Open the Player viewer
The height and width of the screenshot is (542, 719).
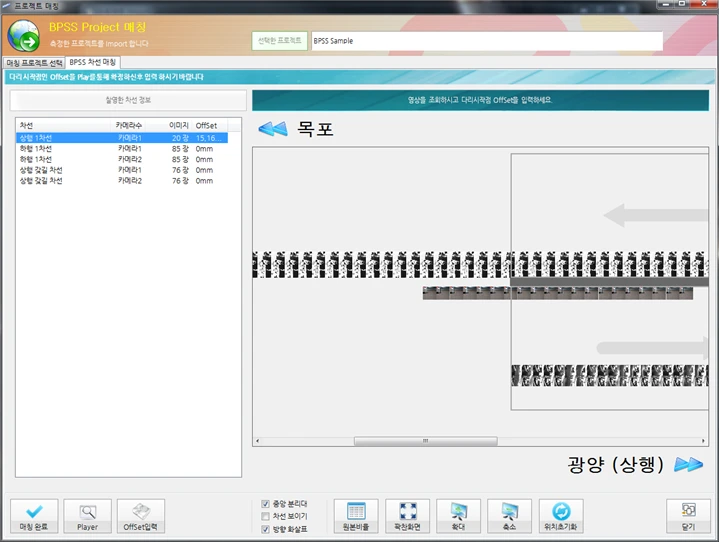click(87, 516)
